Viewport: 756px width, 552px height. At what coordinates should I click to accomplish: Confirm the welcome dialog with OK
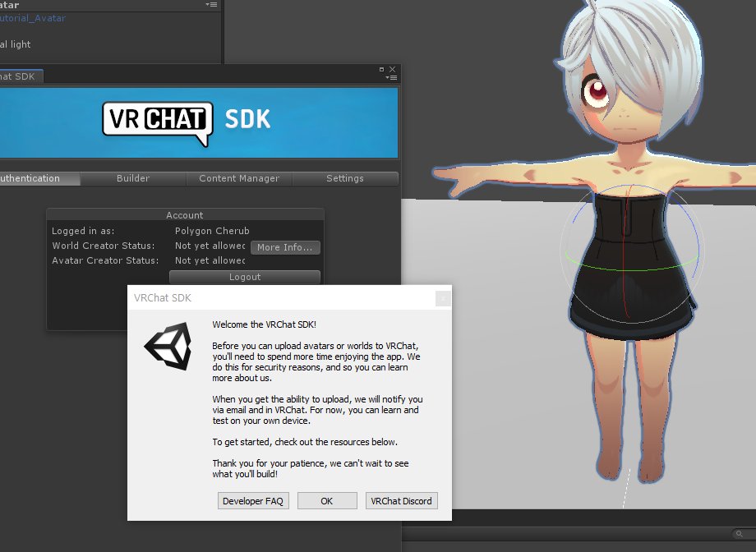point(327,501)
